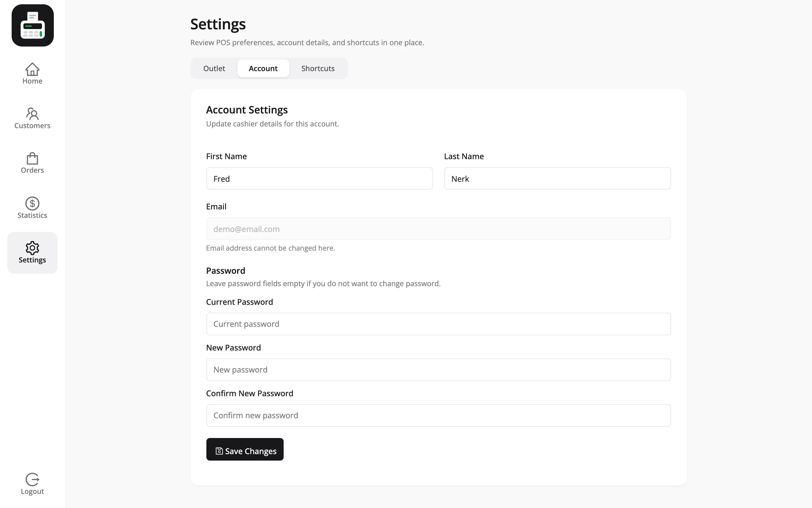Click the Last Name label

[464, 156]
